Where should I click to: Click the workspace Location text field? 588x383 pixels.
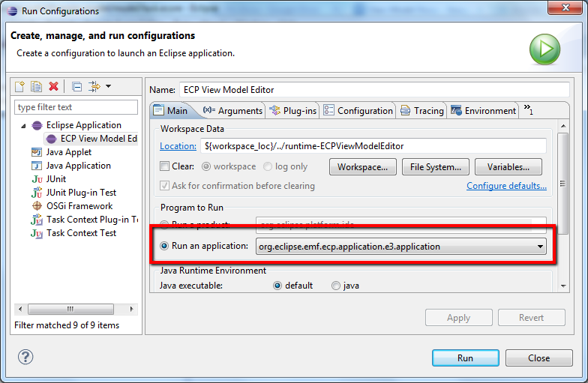coord(373,146)
